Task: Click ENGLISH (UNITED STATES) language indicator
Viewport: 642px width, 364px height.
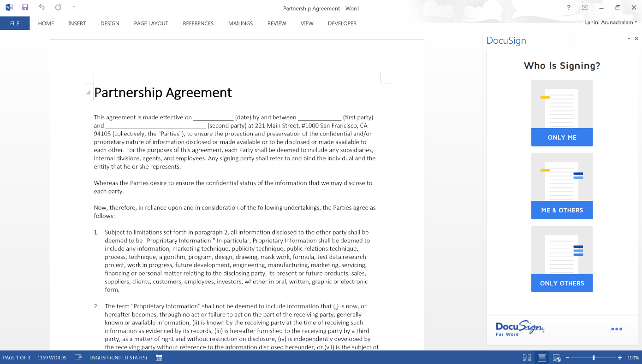Action: (x=118, y=358)
